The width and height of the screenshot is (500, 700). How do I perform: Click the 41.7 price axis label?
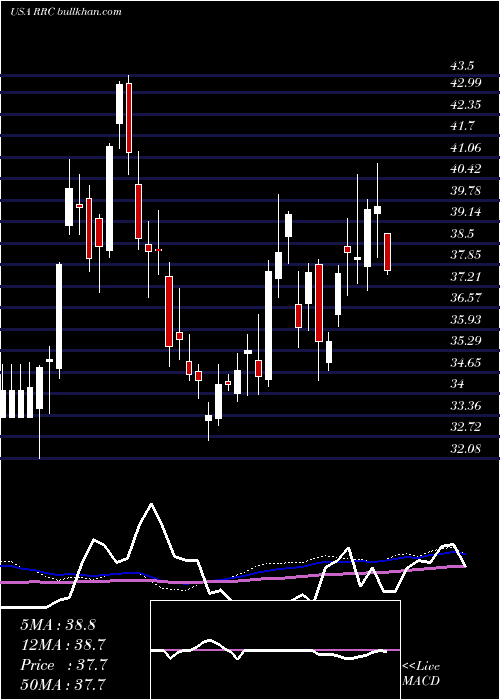462,126
